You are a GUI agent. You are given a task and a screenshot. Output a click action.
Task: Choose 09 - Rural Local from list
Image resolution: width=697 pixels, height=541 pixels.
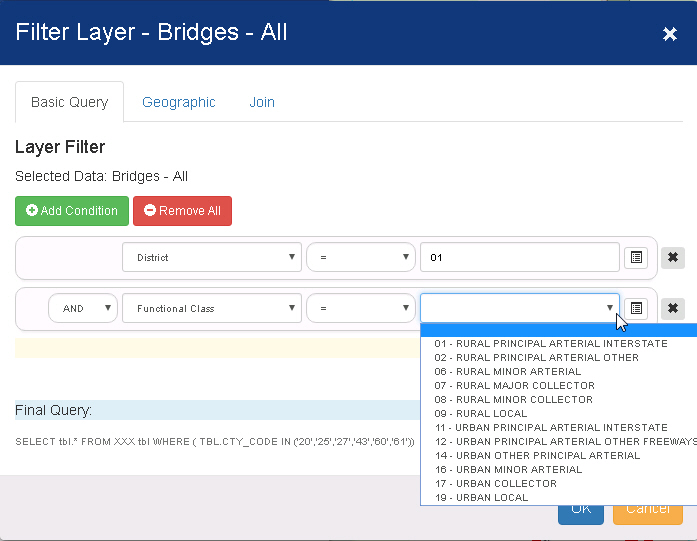coord(481,414)
